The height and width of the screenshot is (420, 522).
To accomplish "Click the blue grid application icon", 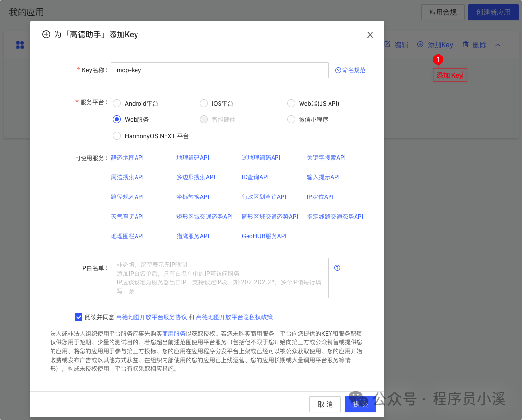I will 20,45.
